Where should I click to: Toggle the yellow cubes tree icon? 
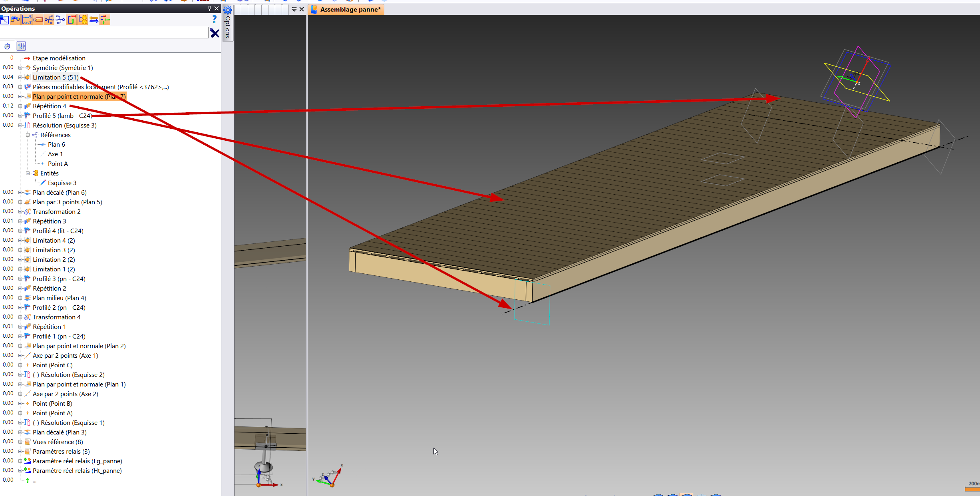tap(83, 20)
